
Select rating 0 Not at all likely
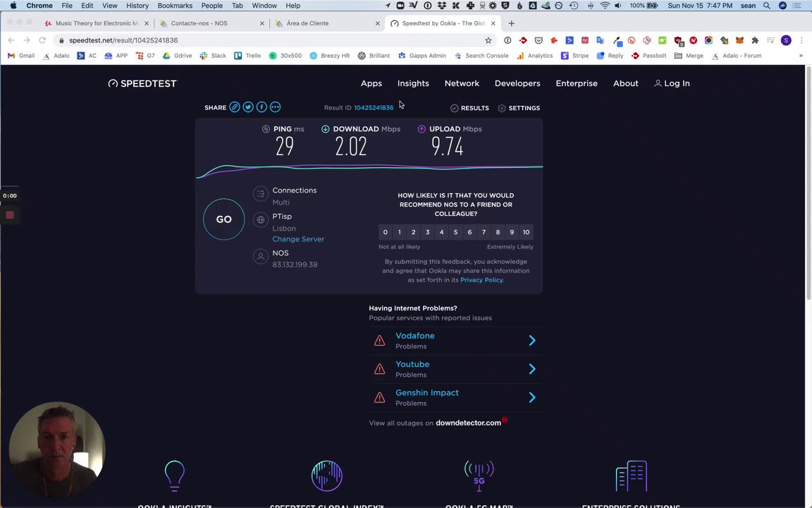pyautogui.click(x=386, y=232)
